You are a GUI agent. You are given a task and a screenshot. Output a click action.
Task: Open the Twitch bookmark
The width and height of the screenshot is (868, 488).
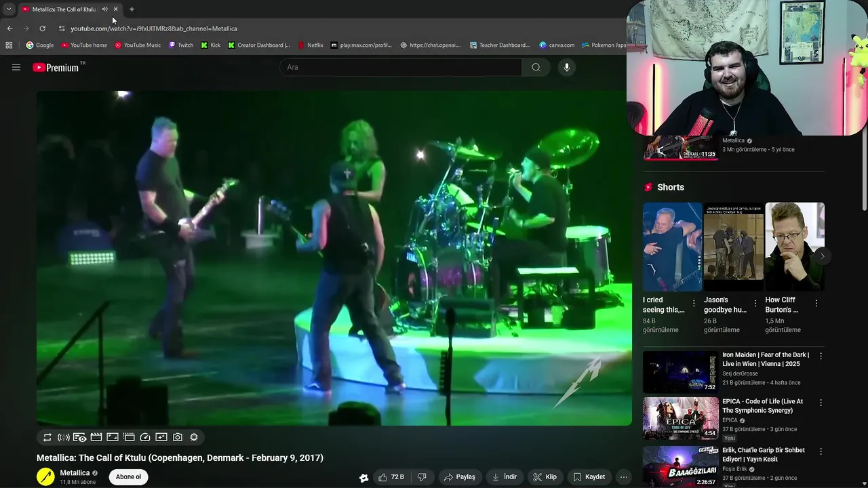point(181,45)
